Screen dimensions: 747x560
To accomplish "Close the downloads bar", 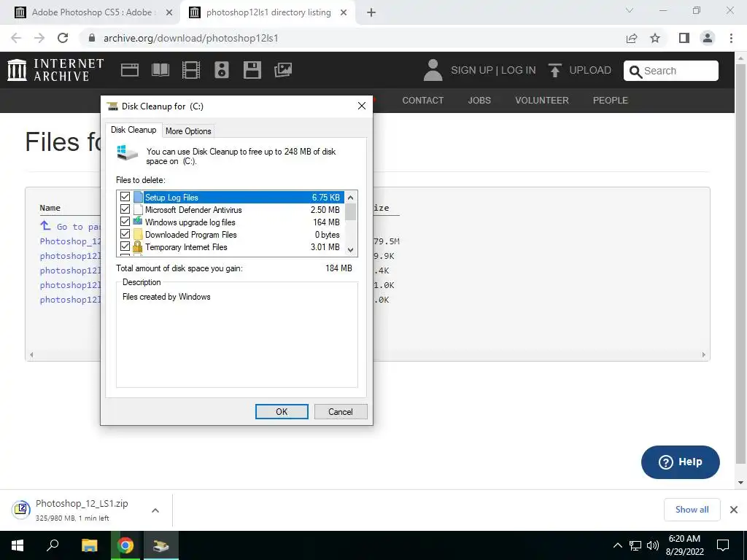I will pyautogui.click(x=734, y=510).
